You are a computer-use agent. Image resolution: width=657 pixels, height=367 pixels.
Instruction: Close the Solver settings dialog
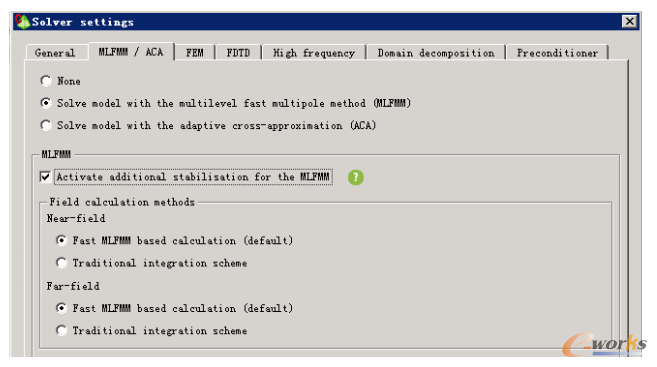[629, 21]
